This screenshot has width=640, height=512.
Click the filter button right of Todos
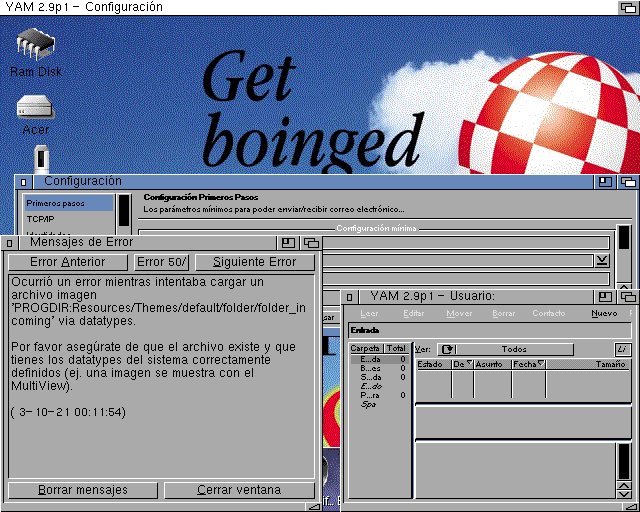pos(622,349)
